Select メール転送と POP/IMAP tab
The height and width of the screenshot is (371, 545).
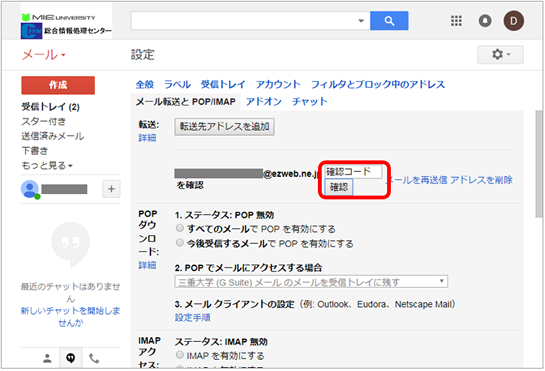[186, 102]
